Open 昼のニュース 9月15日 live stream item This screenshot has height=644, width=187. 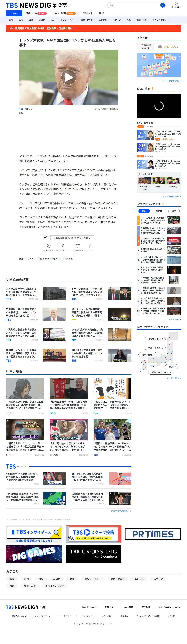pos(159,135)
